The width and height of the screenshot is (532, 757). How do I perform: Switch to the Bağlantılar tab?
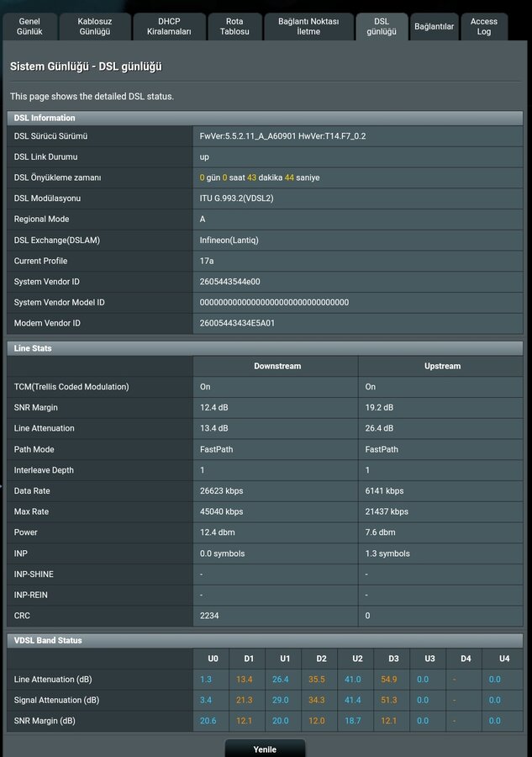click(434, 27)
